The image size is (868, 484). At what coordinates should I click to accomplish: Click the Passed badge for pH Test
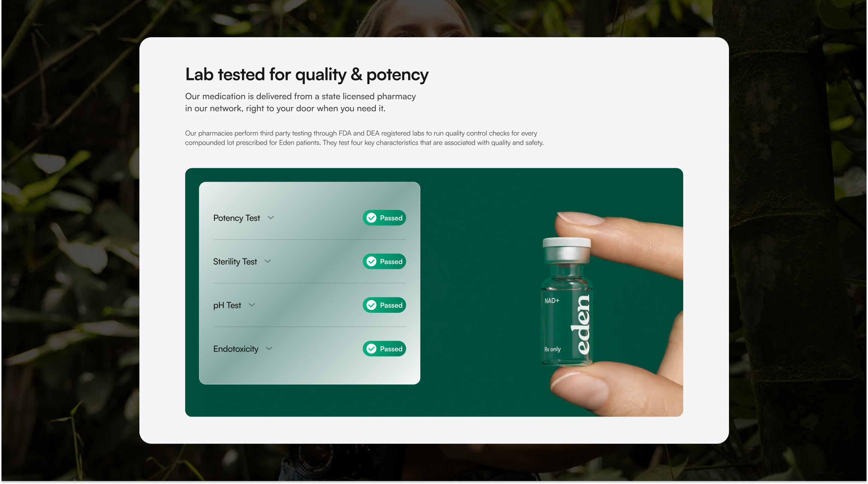384,305
